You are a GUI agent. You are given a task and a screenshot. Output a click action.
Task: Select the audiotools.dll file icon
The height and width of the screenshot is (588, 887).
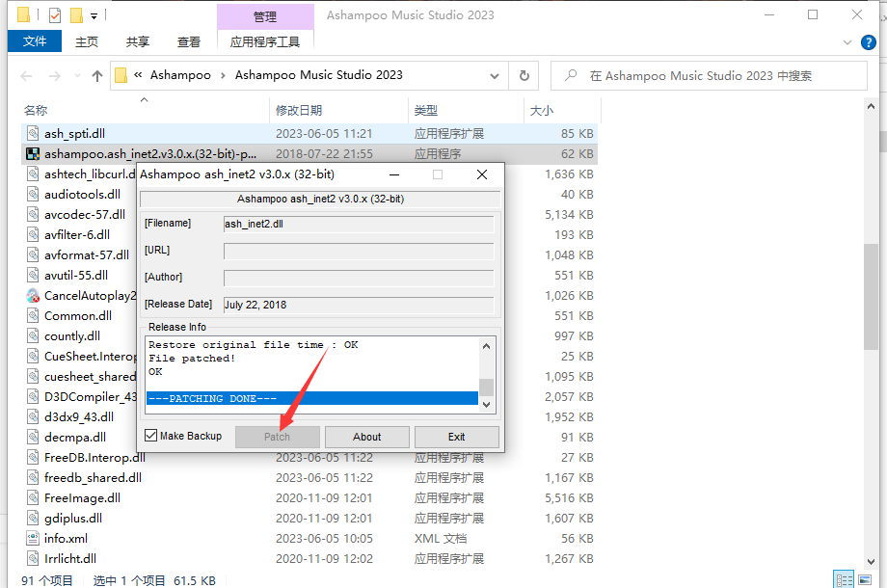pyautogui.click(x=33, y=194)
